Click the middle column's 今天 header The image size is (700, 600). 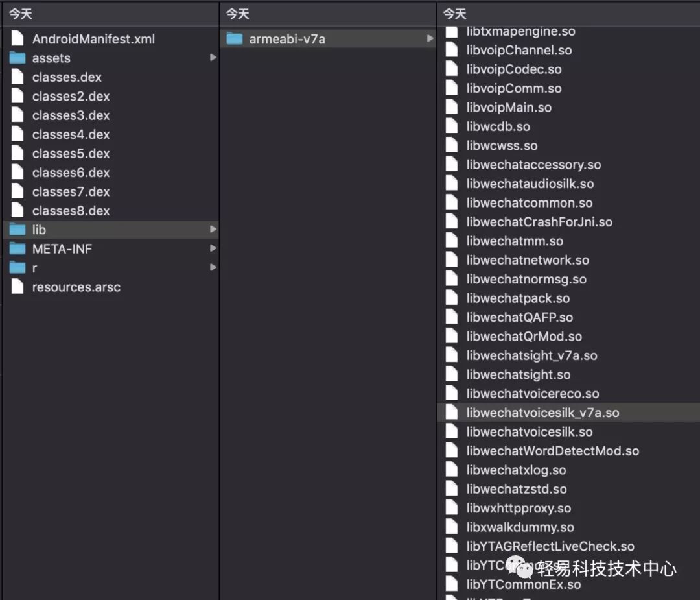click(237, 14)
